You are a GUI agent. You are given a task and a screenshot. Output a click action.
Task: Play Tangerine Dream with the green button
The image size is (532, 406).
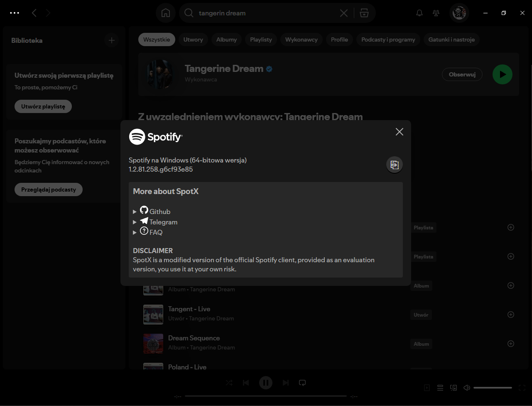coord(503,74)
